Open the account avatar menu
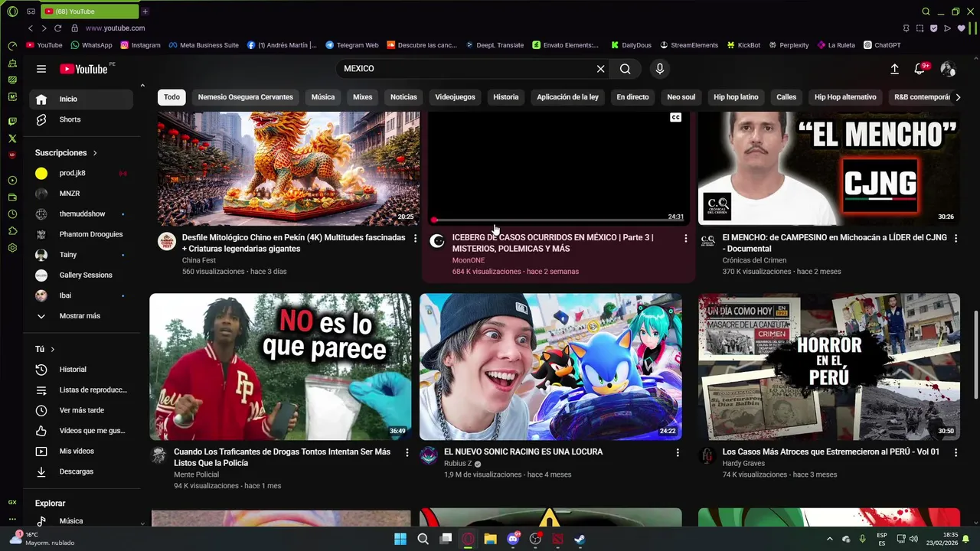The width and height of the screenshot is (980, 551). 948,69
